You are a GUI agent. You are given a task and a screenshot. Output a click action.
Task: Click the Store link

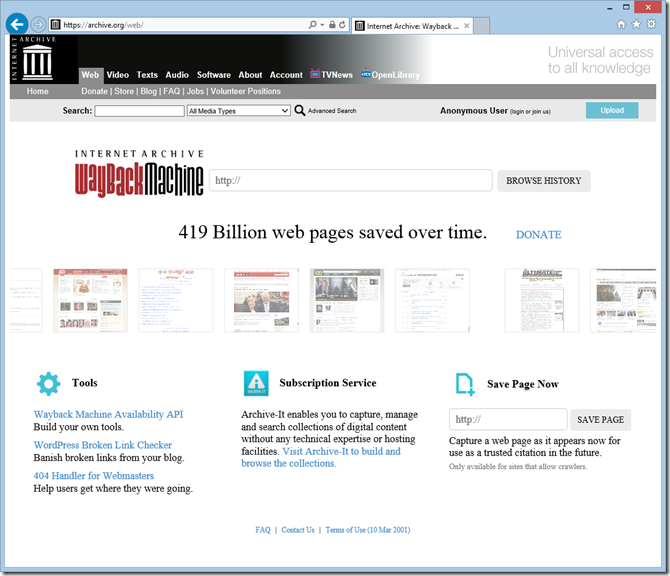coord(124,91)
